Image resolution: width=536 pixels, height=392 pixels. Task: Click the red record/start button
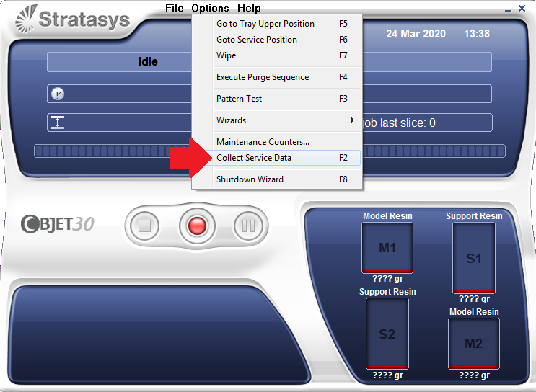coord(197,226)
